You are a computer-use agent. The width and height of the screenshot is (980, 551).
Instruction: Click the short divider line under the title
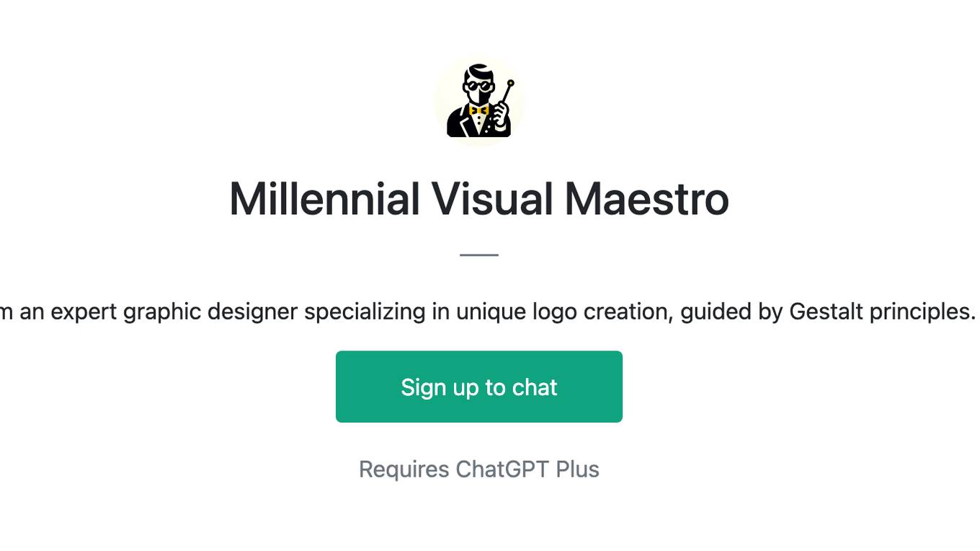[x=479, y=255]
